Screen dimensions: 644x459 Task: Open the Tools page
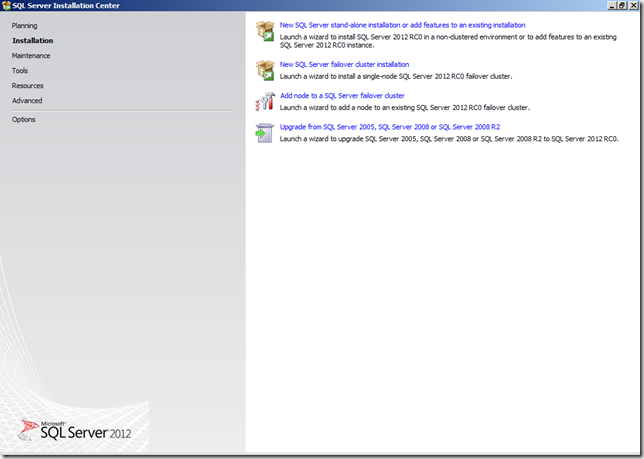[x=20, y=71]
